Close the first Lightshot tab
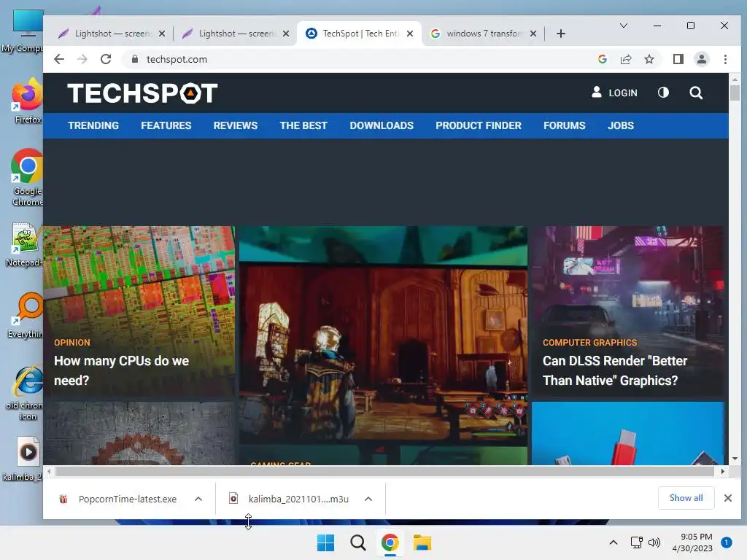 click(162, 34)
